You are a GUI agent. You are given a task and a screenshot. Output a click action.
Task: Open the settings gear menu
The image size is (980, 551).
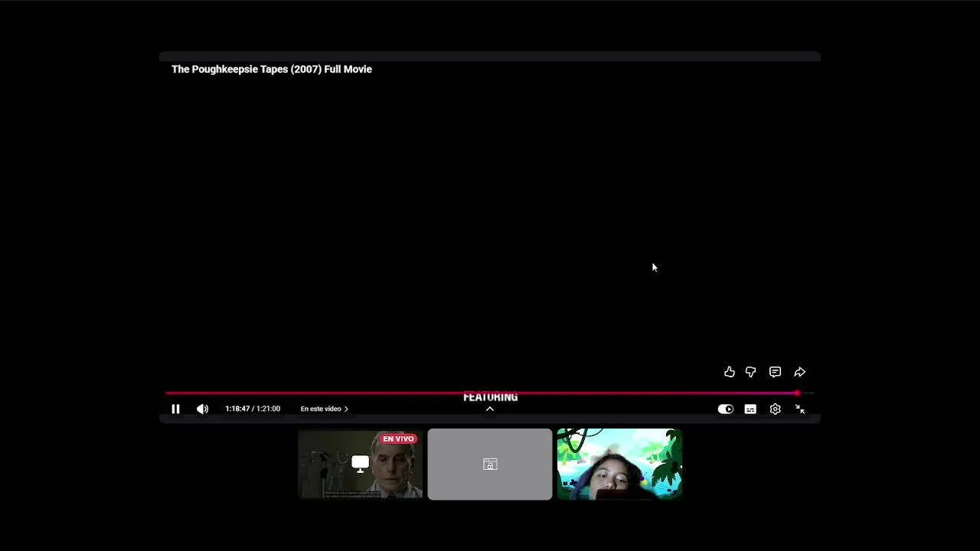click(x=775, y=409)
